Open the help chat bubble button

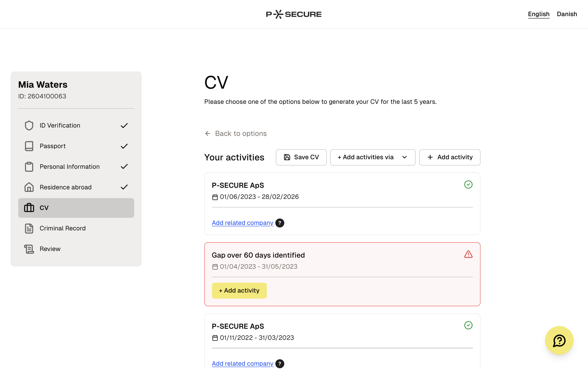[559, 340]
